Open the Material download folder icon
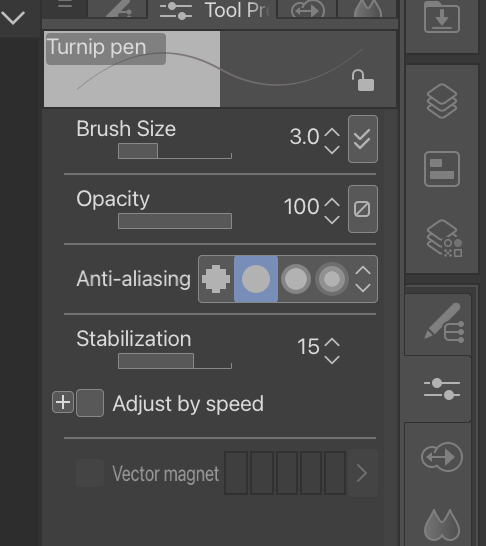This screenshot has height=546, width=486. [x=442, y=17]
